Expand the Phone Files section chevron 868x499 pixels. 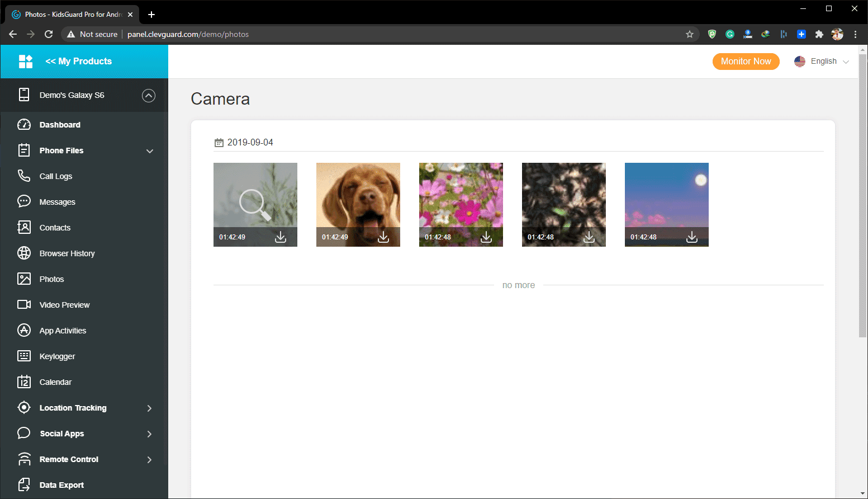pyautogui.click(x=150, y=151)
